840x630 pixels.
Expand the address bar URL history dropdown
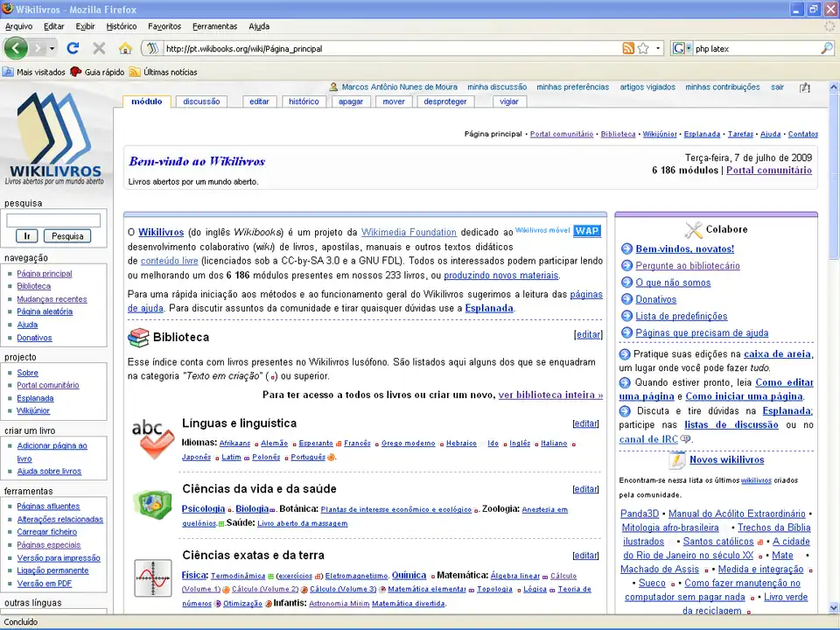tap(659, 48)
